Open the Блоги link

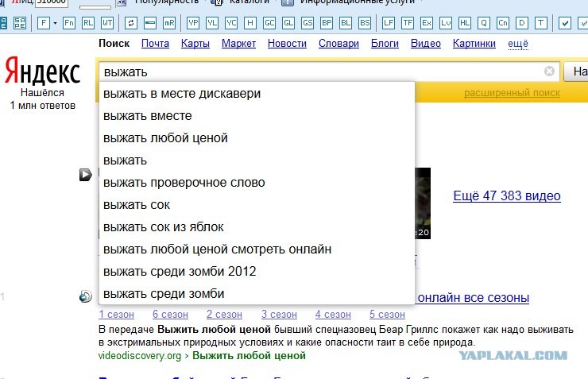(385, 44)
